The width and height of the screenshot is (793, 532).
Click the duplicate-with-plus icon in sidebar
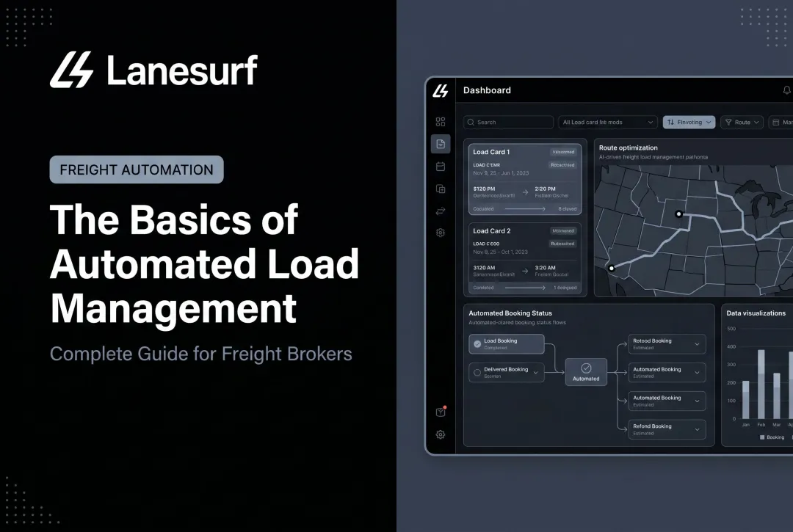[441, 189]
